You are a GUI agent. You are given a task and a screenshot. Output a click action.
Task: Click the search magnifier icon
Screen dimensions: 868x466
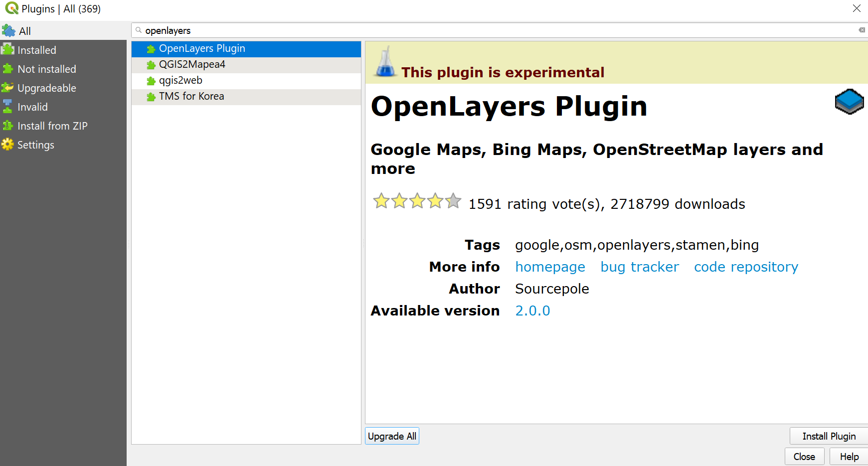139,30
